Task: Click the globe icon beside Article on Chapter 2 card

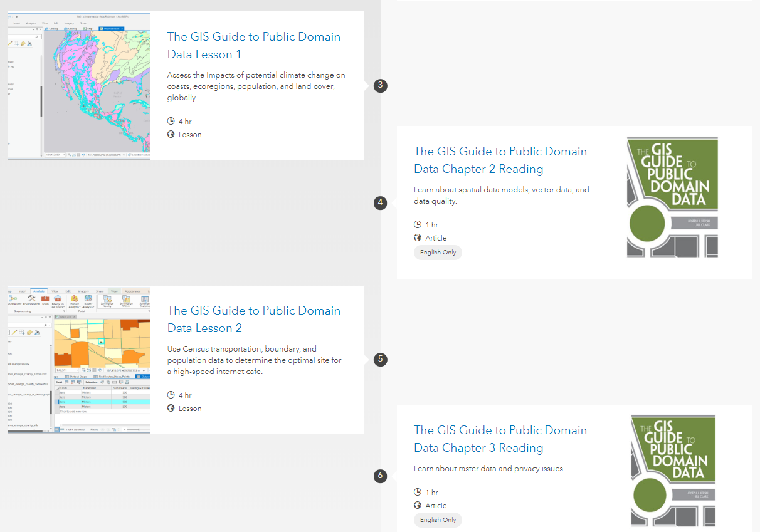Action: [x=418, y=237]
